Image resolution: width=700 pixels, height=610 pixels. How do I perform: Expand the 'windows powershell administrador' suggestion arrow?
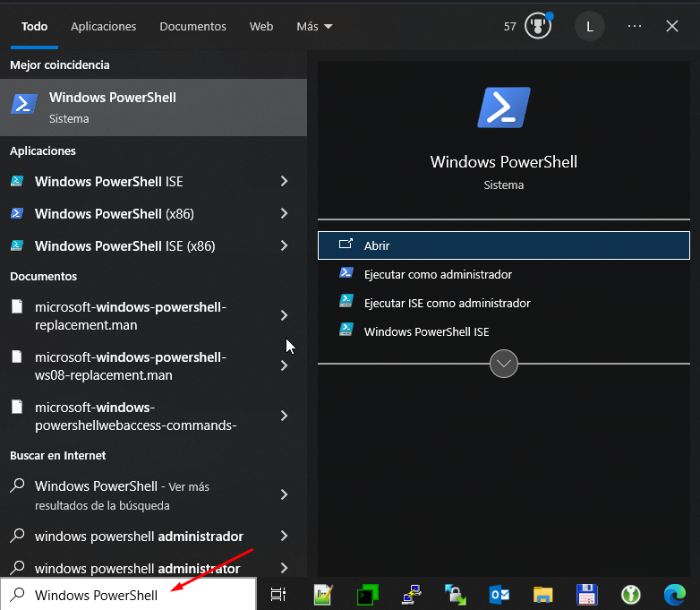click(x=285, y=536)
